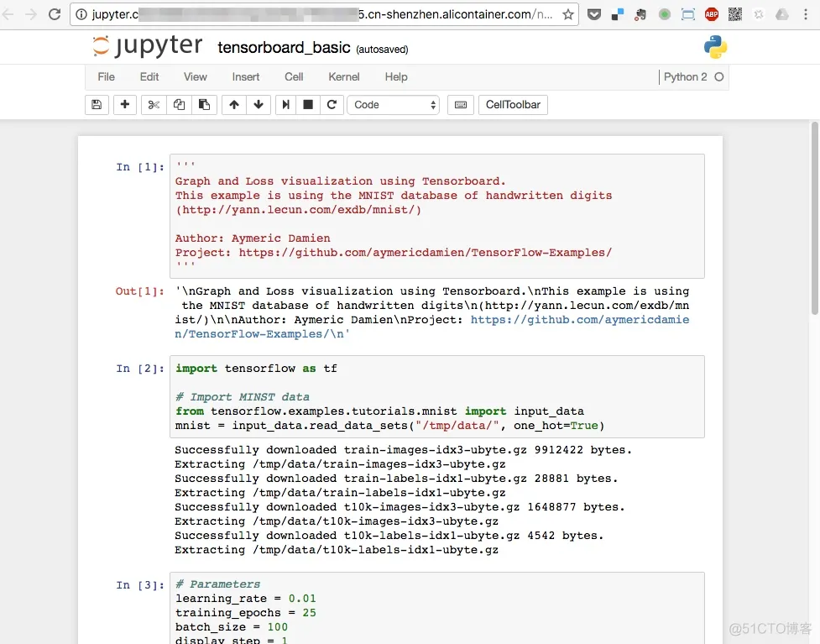Click the Python 2 kernel name
Viewport: 820px width, 644px height.
click(x=685, y=77)
